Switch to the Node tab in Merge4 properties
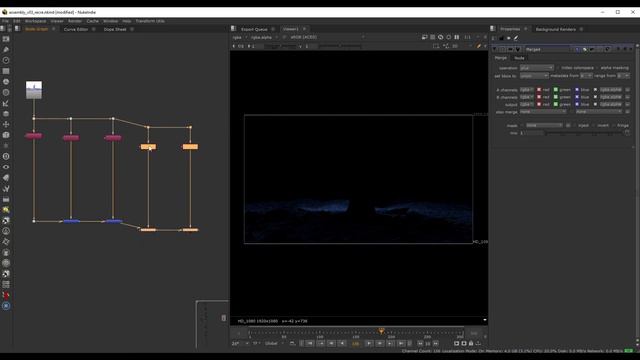Image resolution: width=640 pixels, height=360 pixels. 519,58
